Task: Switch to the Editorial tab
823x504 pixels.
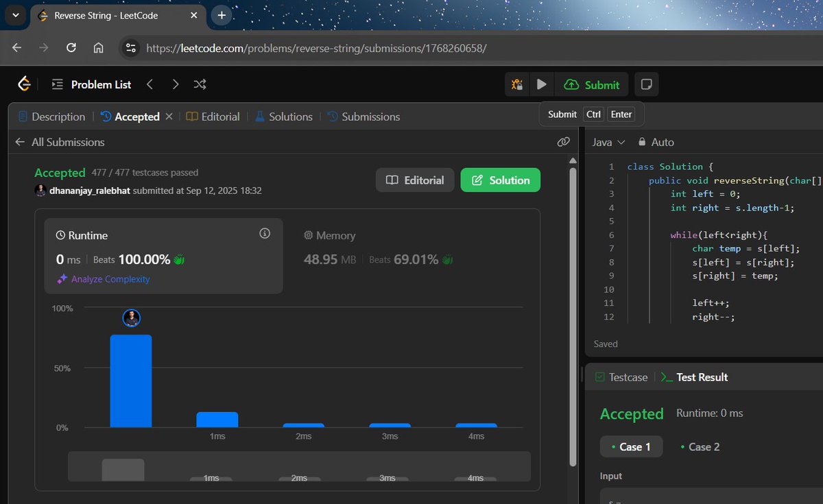Action: pyautogui.click(x=213, y=117)
